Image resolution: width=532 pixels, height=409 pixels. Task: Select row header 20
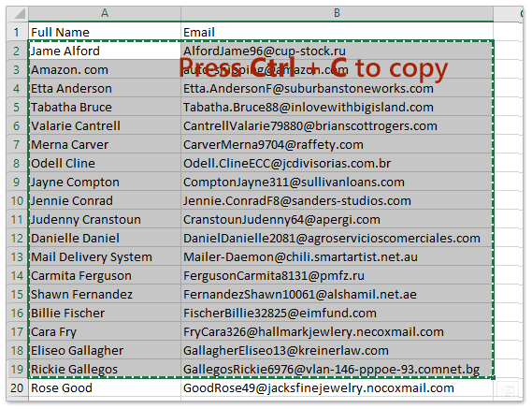click(18, 387)
